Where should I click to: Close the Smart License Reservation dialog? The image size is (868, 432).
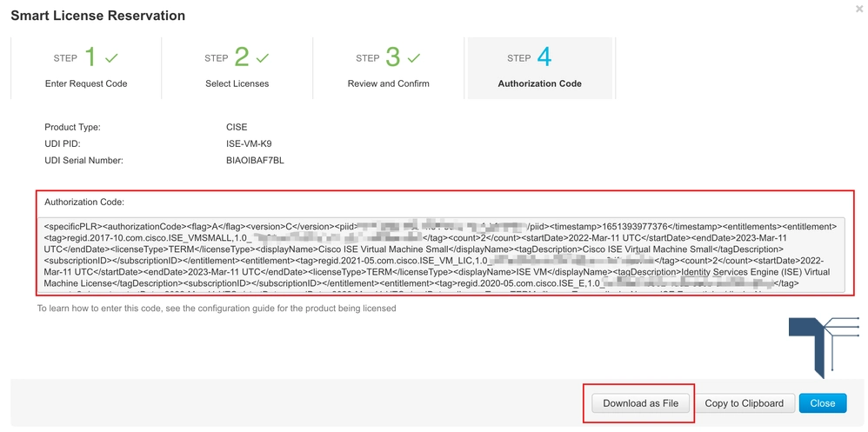823,403
